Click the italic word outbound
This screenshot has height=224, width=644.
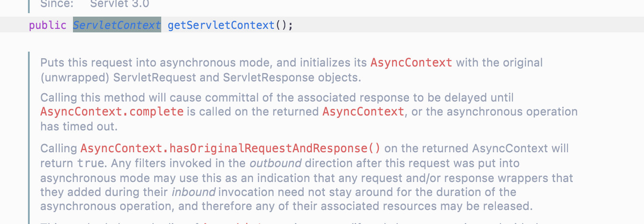275,164
